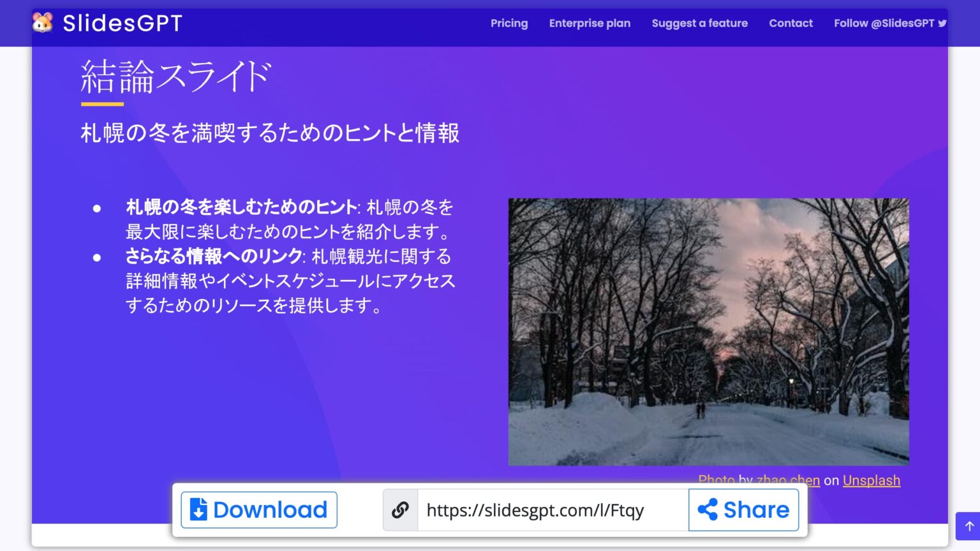The width and height of the screenshot is (980, 551).
Task: Click the Share button
Action: coord(744,510)
